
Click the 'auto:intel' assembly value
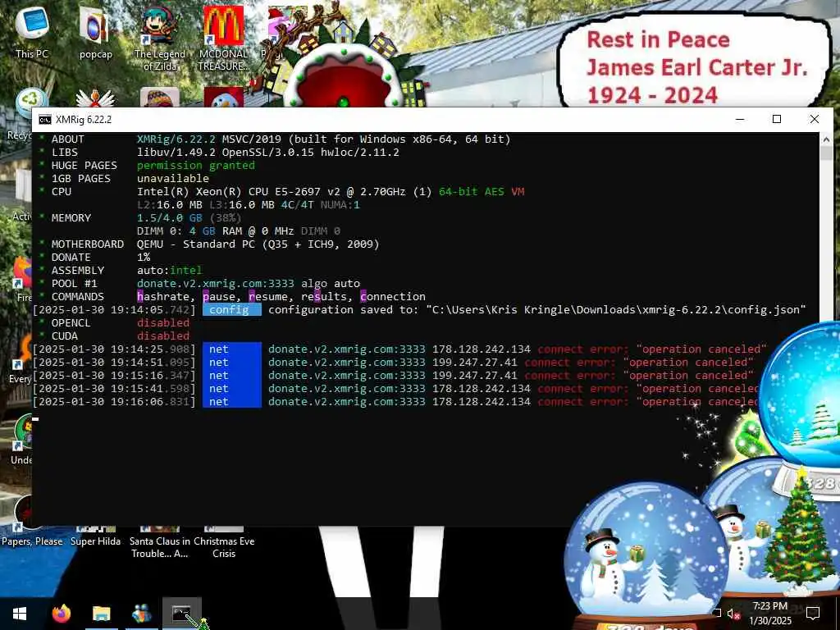click(x=170, y=271)
